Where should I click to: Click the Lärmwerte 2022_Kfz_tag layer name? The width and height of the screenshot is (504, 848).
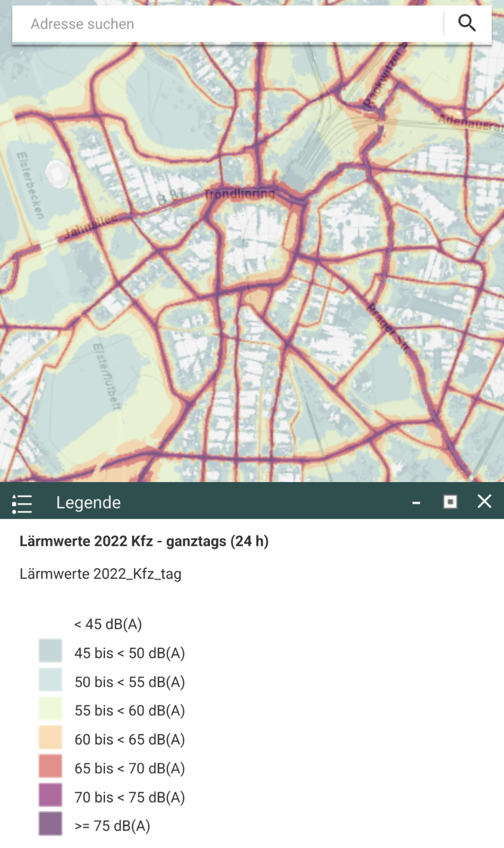100,574
